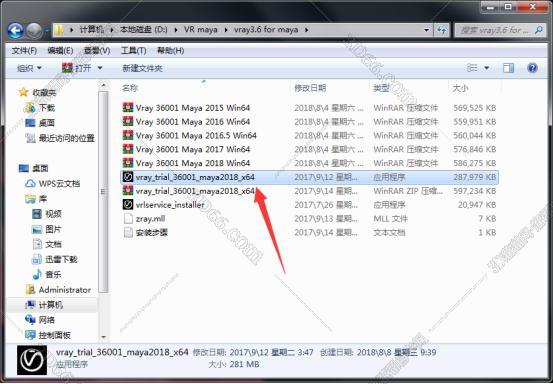Click the navigation pane vertical scrollbar
This screenshot has height=384, width=553.
103,192
